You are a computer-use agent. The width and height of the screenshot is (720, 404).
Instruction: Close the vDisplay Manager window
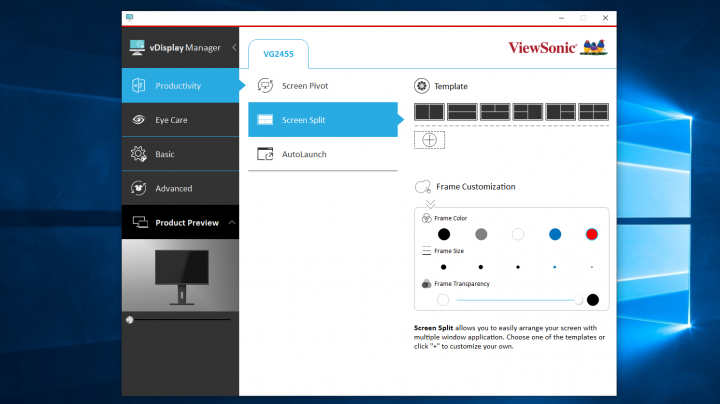click(605, 18)
